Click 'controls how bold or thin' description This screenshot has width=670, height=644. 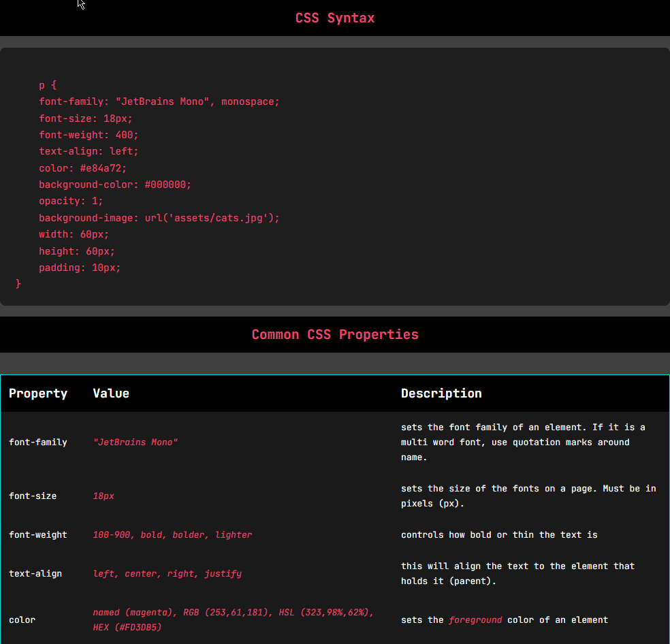[499, 535]
